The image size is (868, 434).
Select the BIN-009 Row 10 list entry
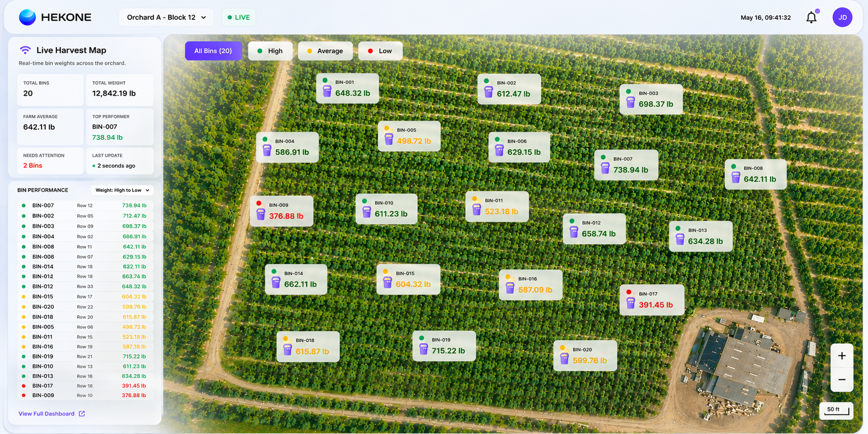click(x=85, y=395)
